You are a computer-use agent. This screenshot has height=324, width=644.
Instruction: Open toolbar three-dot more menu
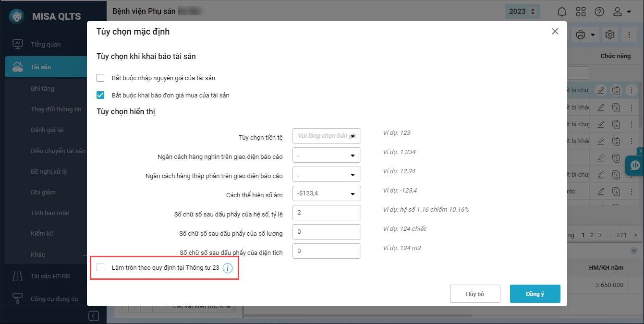(x=629, y=35)
